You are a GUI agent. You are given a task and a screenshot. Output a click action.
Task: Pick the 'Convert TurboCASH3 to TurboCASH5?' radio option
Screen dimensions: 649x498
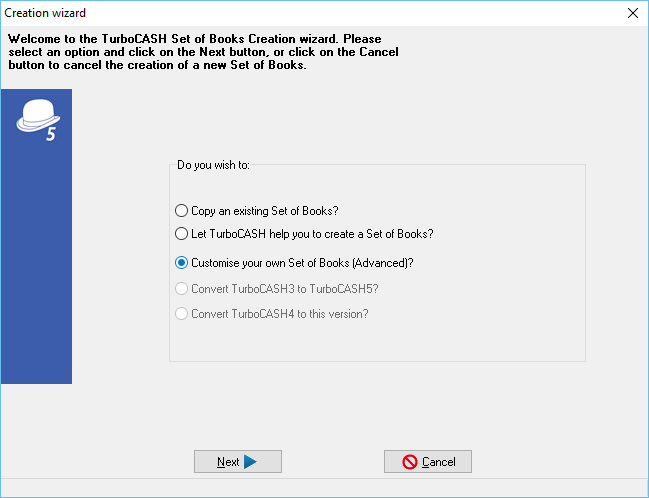pyautogui.click(x=181, y=289)
